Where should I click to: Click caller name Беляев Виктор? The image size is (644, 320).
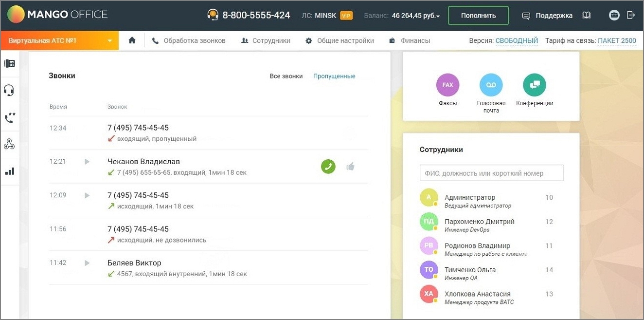click(134, 263)
